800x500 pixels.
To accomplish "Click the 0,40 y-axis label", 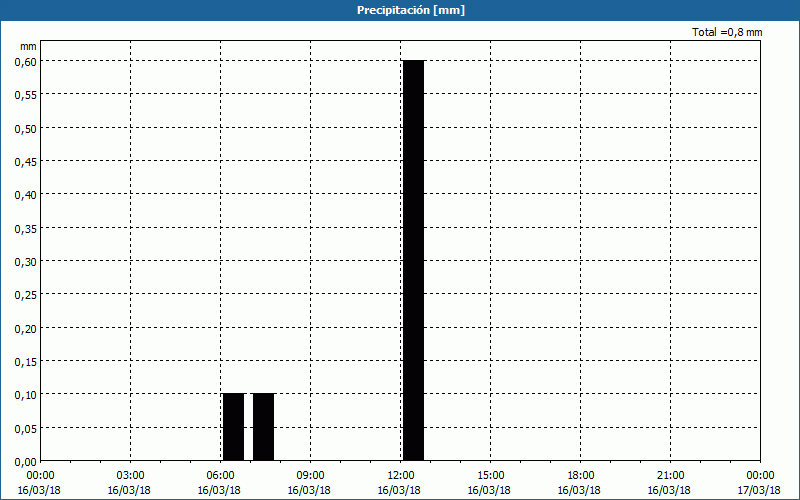I will (26, 195).
